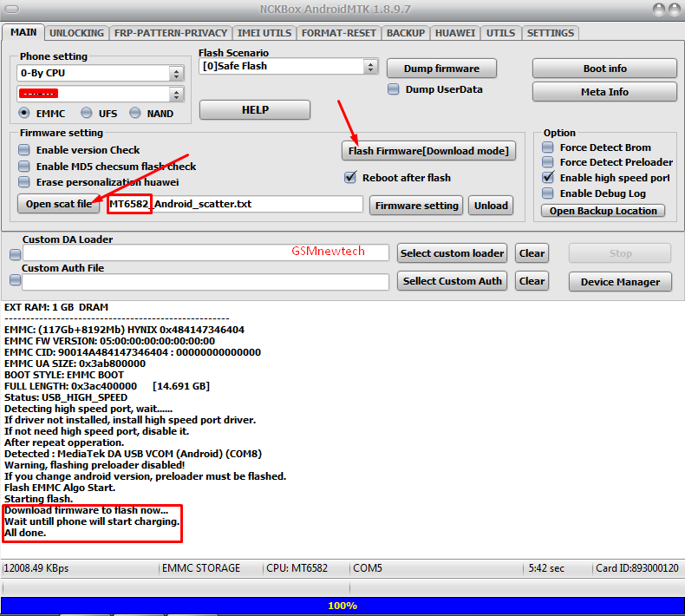Click the scatter file path field

235,204
